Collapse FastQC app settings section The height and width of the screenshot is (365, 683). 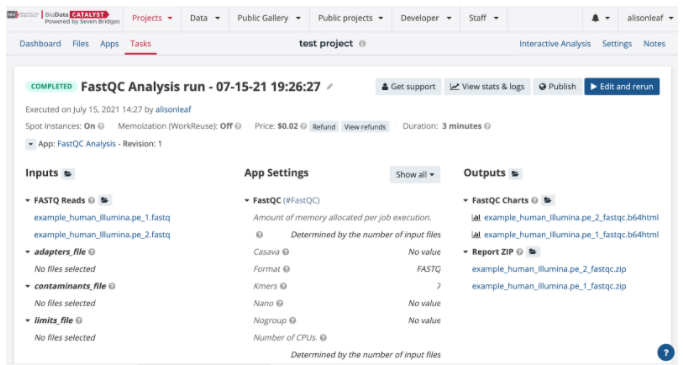click(x=247, y=201)
